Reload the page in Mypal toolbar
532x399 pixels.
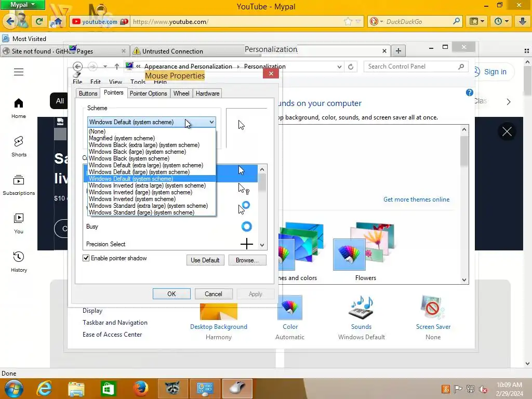[39, 22]
